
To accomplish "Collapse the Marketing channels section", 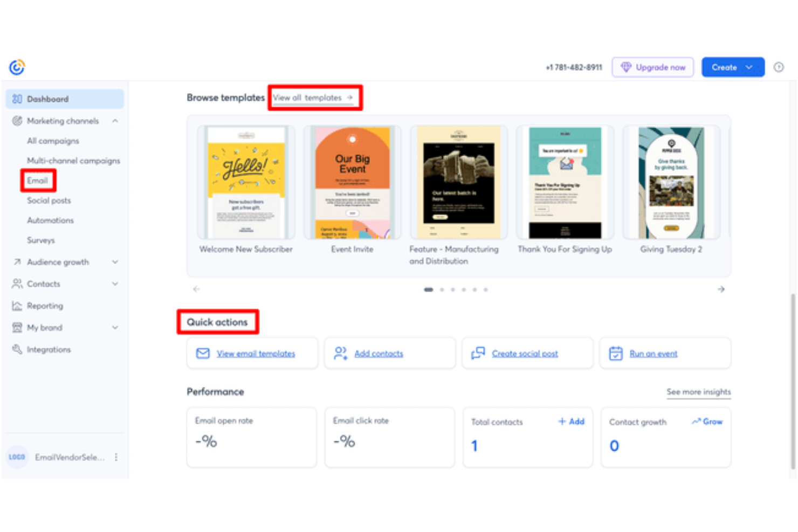I will (x=114, y=121).
